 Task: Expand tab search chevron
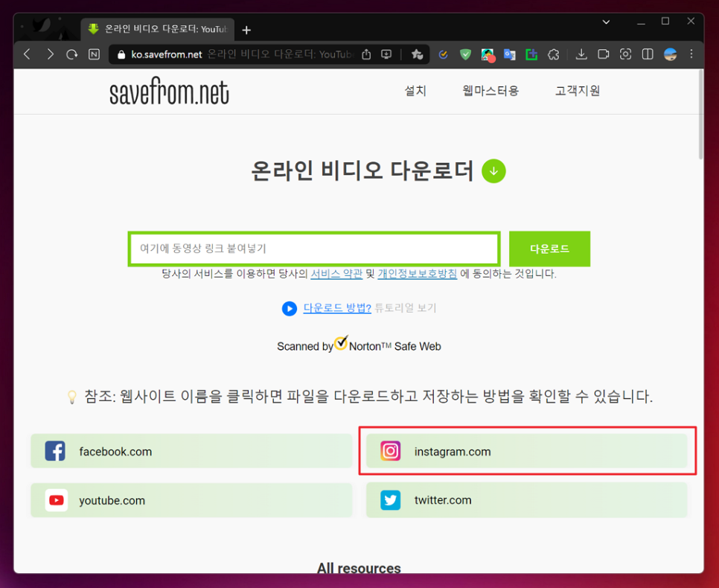click(606, 22)
